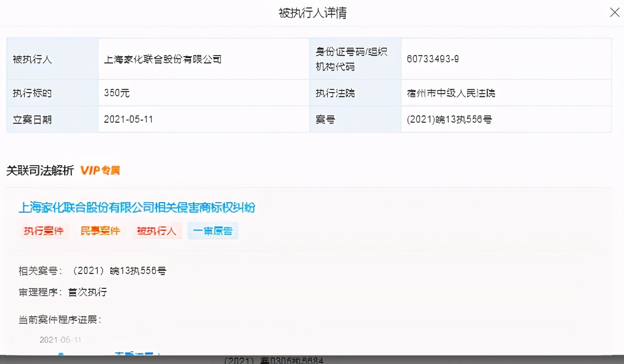Open the 上海家化 侵害商标权纠纷 case link
The width and height of the screenshot is (624, 364).
point(137,207)
